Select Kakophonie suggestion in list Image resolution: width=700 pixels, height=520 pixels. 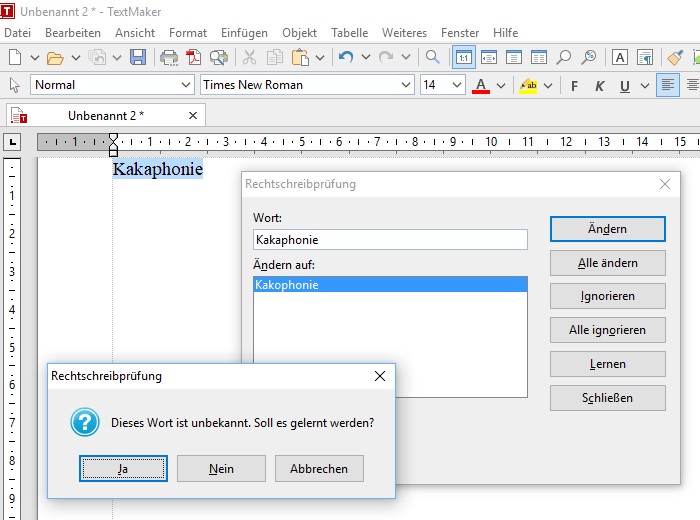[x=390, y=285]
